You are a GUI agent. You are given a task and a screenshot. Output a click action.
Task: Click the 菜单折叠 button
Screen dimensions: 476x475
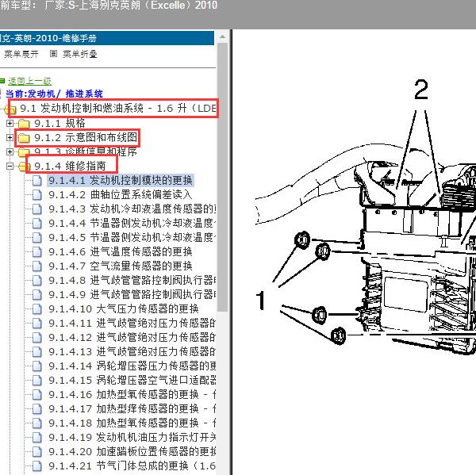tap(80, 54)
